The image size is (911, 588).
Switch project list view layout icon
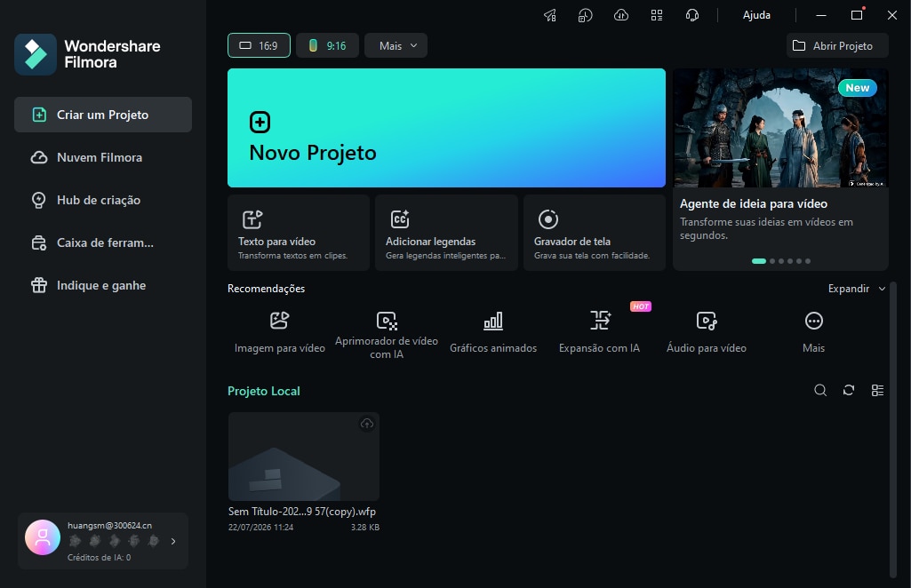coord(877,390)
